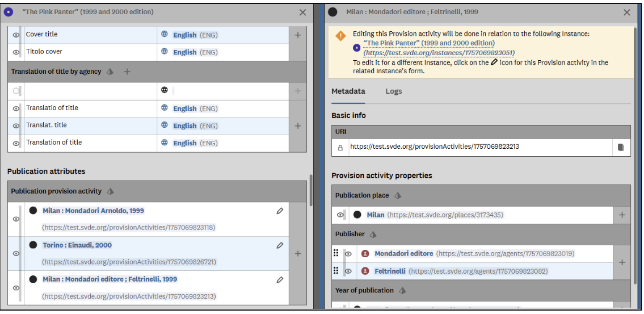Viewport: 644px width, 314px height.
Task: Click plus icon beside Translation of title by agency
Action: pyautogui.click(x=127, y=72)
